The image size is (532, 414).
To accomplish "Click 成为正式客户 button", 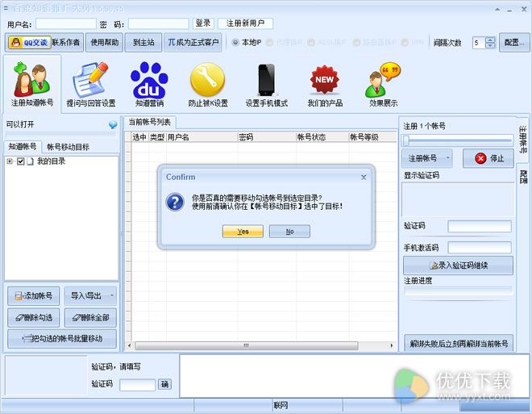I will point(193,43).
